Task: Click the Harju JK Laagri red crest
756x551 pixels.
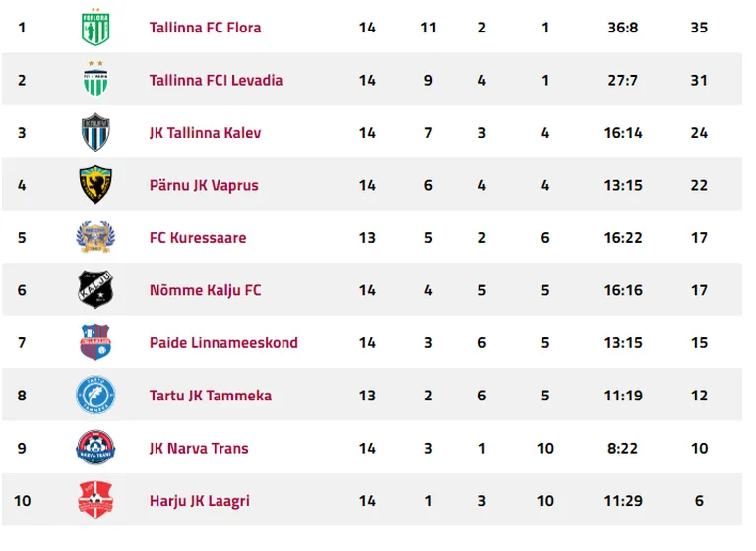Action: click(95, 500)
